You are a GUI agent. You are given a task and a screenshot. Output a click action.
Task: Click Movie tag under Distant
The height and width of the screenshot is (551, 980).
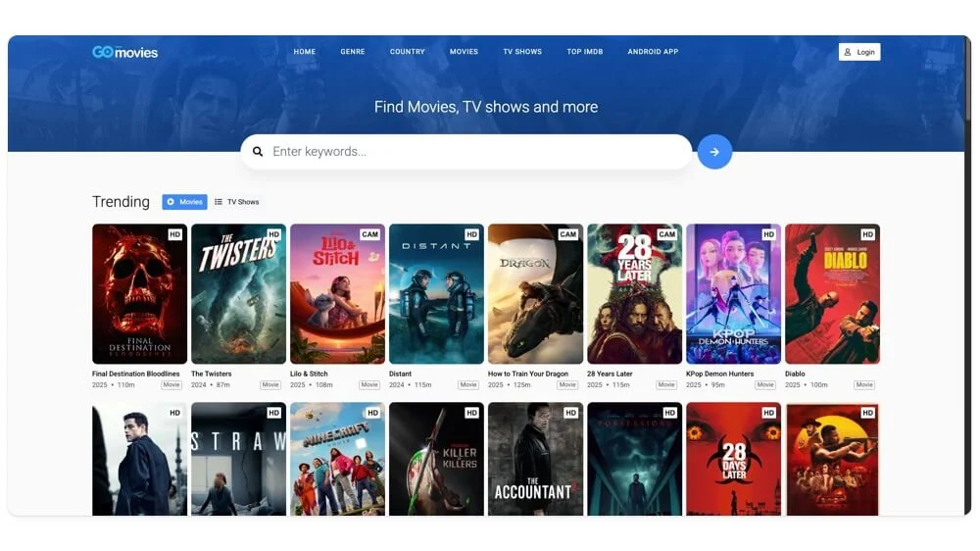[x=468, y=385]
